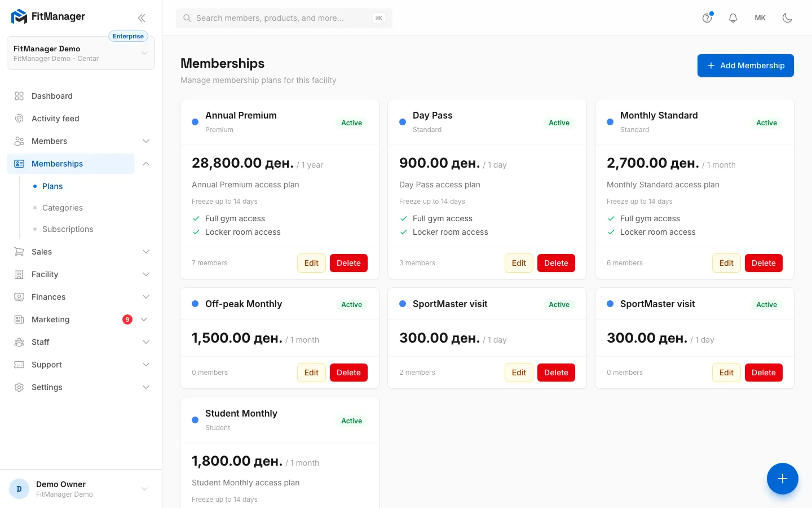This screenshot has height=508, width=812.
Task: Click the Facility building icon
Action: click(19, 274)
